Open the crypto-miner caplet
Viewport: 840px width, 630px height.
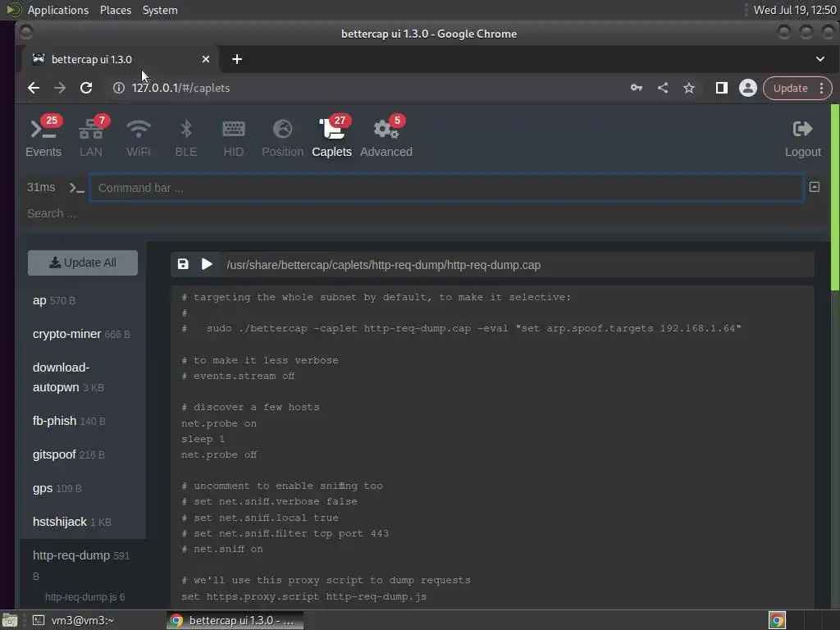83,334
